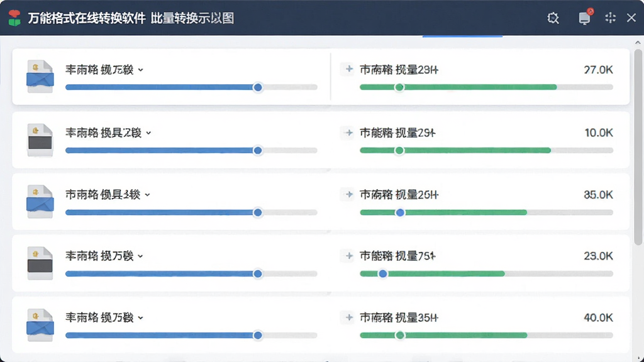Click plus icon beside the 40.0K row
Image resolution: width=644 pixels, height=362 pixels.
[x=348, y=317]
